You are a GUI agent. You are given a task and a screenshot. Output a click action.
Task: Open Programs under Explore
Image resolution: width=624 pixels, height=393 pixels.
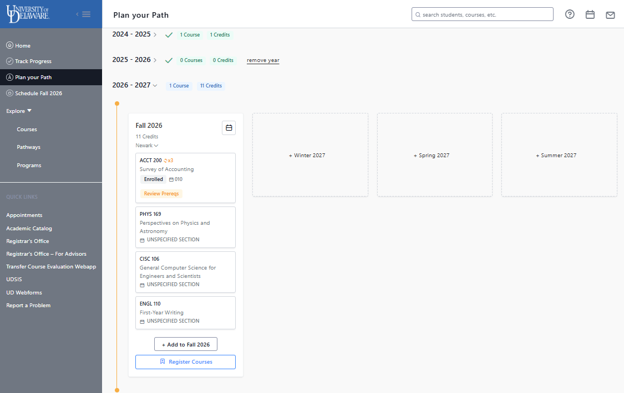29,165
